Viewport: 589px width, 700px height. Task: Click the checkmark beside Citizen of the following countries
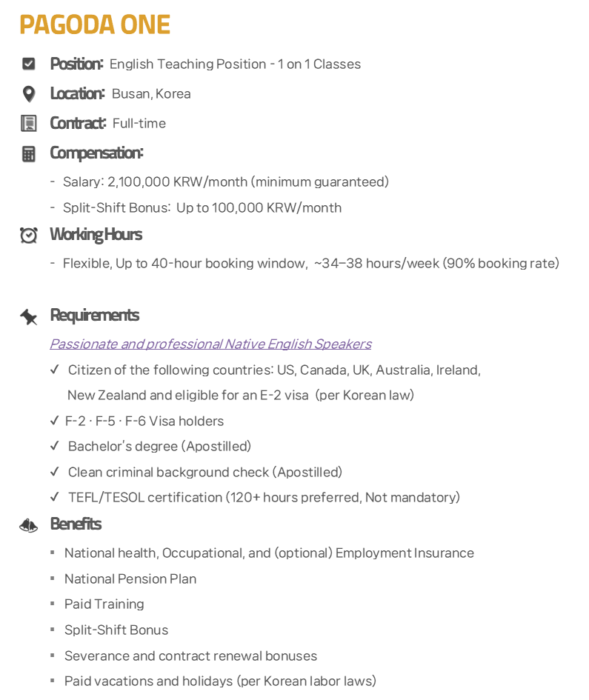click(x=55, y=369)
